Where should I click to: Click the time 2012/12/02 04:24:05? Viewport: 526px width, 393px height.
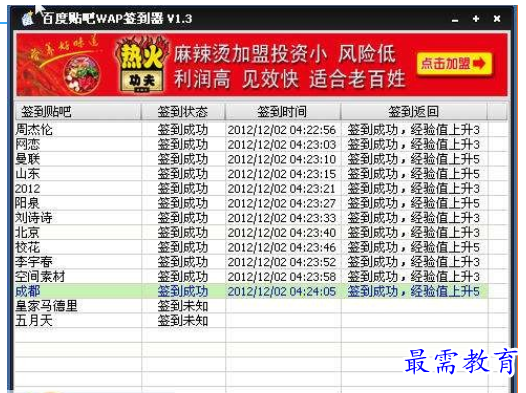coord(282,292)
